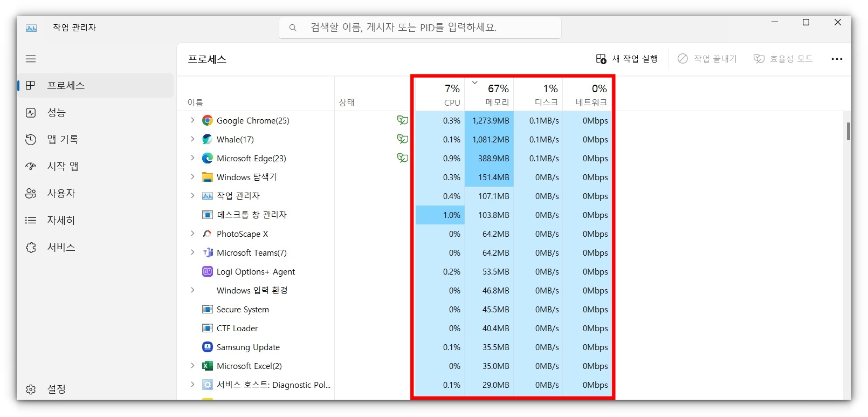The image size is (868, 417).
Task: Sort by the 디스크 column header
Action: coord(538,94)
